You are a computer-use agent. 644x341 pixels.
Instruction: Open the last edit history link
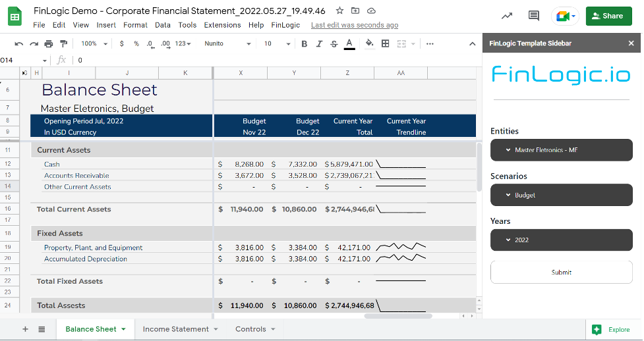click(x=355, y=25)
